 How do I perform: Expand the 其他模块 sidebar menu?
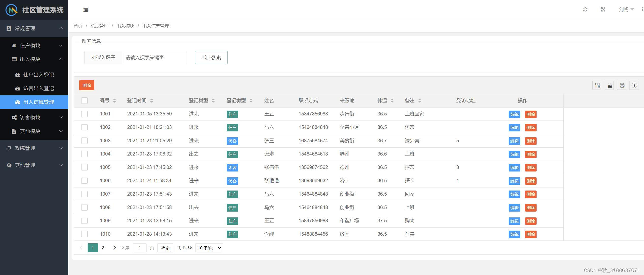pyautogui.click(x=34, y=131)
